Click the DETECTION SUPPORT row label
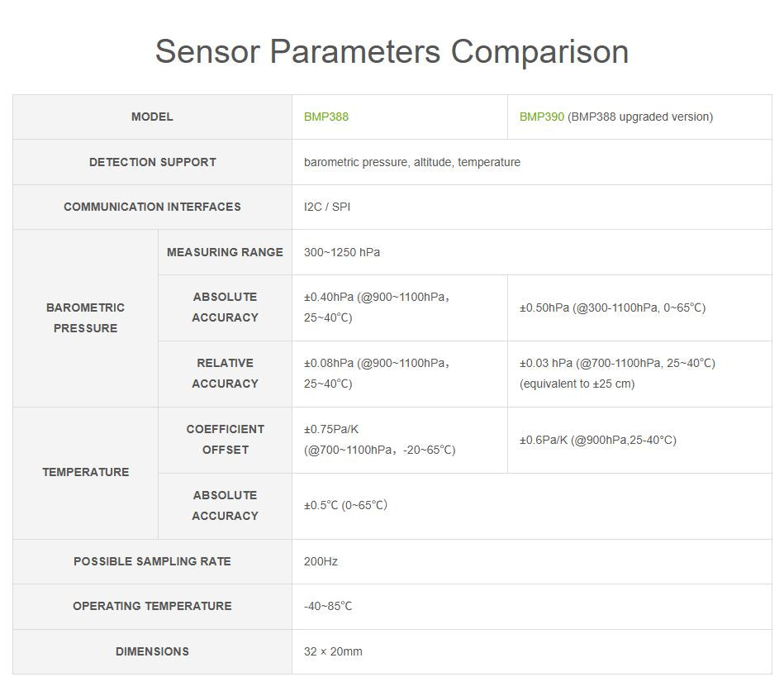The width and height of the screenshot is (784, 696). [152, 162]
